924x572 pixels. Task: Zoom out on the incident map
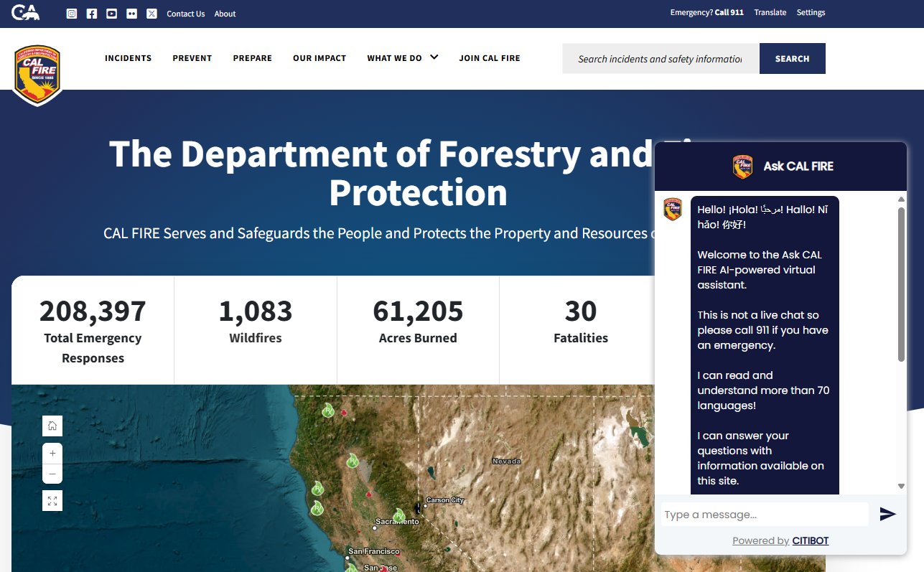52,474
